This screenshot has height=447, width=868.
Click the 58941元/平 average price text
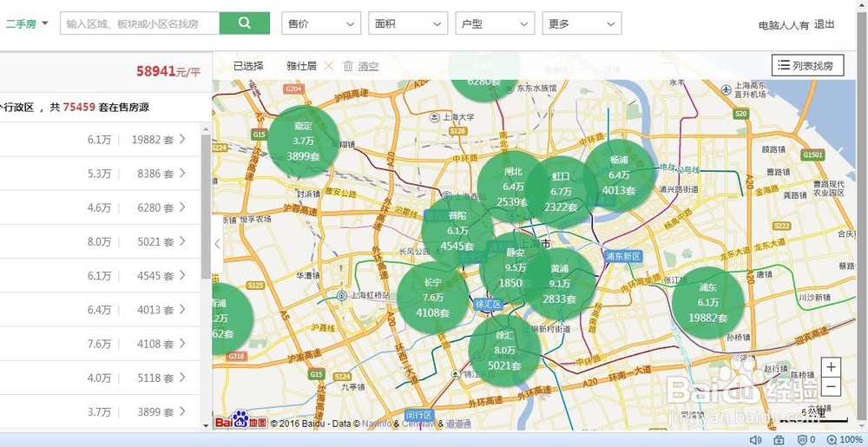pos(168,71)
